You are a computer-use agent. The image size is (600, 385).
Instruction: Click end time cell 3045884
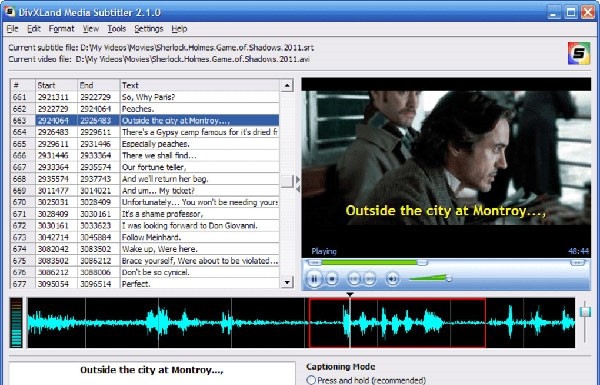(x=99, y=237)
